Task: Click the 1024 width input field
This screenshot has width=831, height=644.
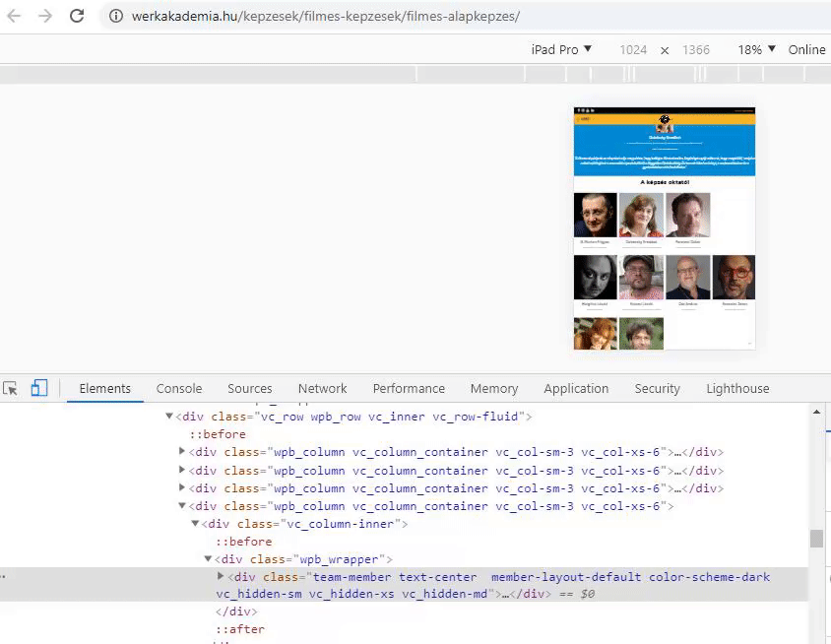Action: tap(633, 50)
